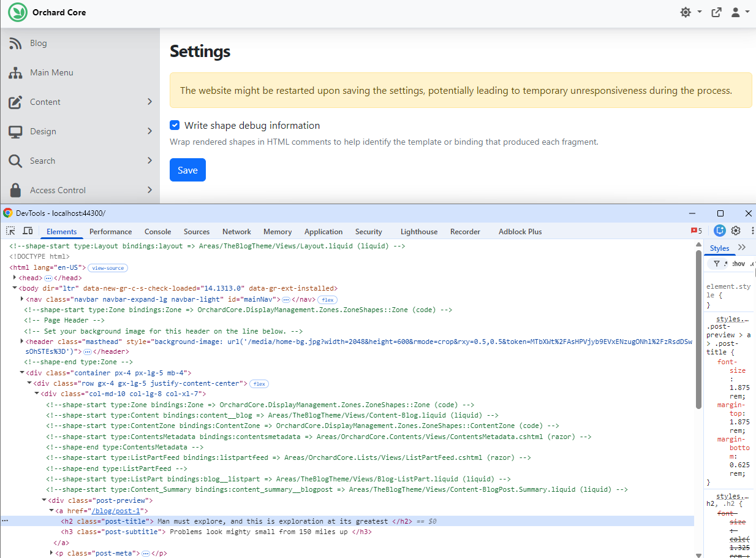The width and height of the screenshot is (756, 558).
Task: Click the Chrome icon in DevTools title bar
Action: [8, 213]
